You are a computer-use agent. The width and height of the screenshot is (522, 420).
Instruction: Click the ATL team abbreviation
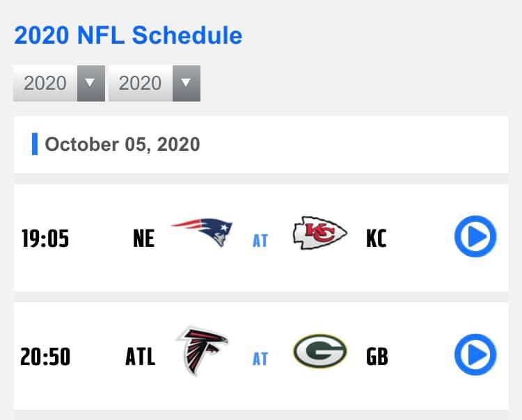click(x=140, y=357)
